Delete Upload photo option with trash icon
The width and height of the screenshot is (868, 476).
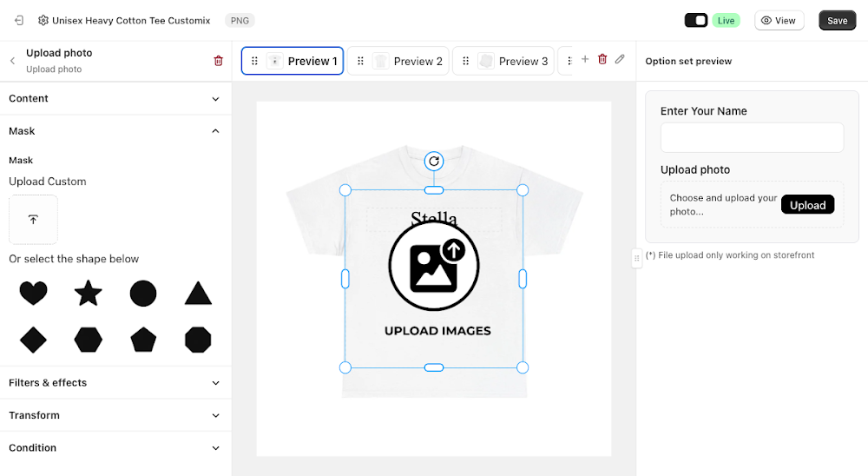coord(218,61)
